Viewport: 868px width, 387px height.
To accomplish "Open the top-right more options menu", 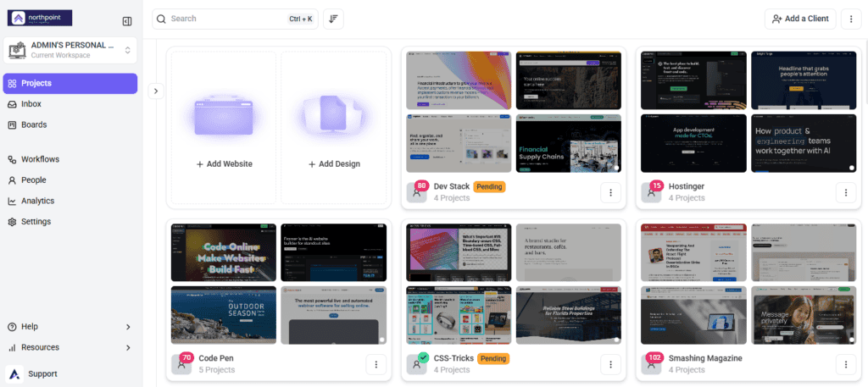I will (851, 19).
